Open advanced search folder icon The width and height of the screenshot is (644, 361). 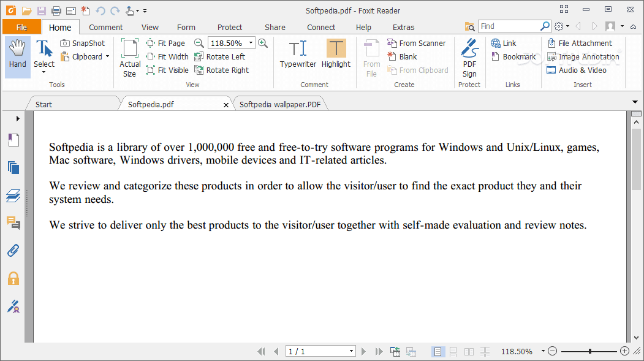point(469,27)
